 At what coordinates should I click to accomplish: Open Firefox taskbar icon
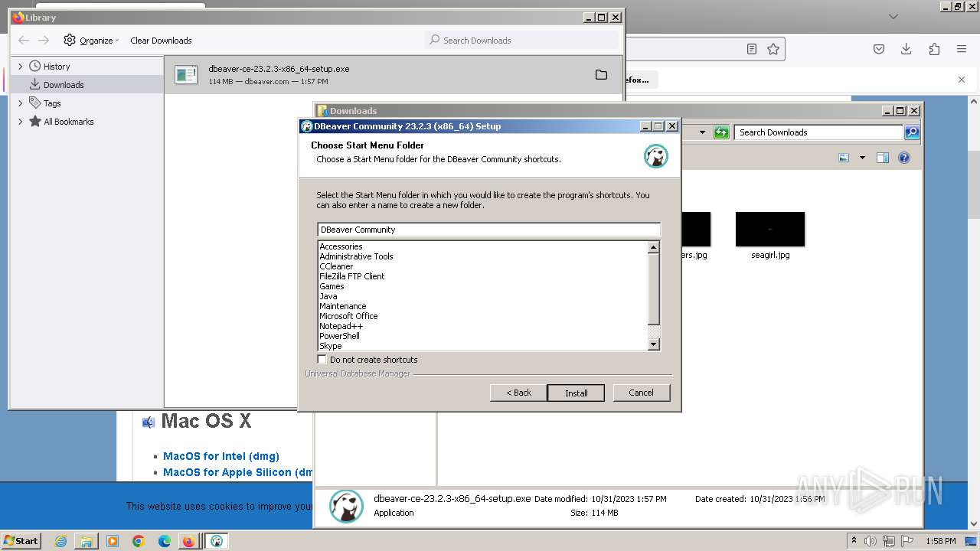click(x=188, y=541)
